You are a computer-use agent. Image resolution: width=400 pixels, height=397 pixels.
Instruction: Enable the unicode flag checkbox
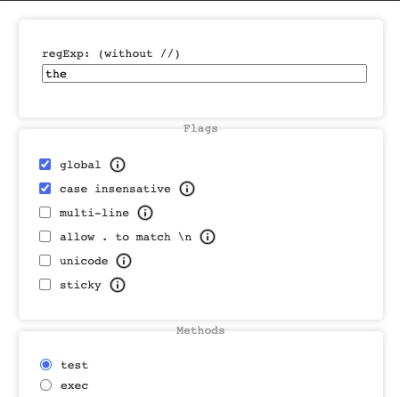[x=45, y=260]
